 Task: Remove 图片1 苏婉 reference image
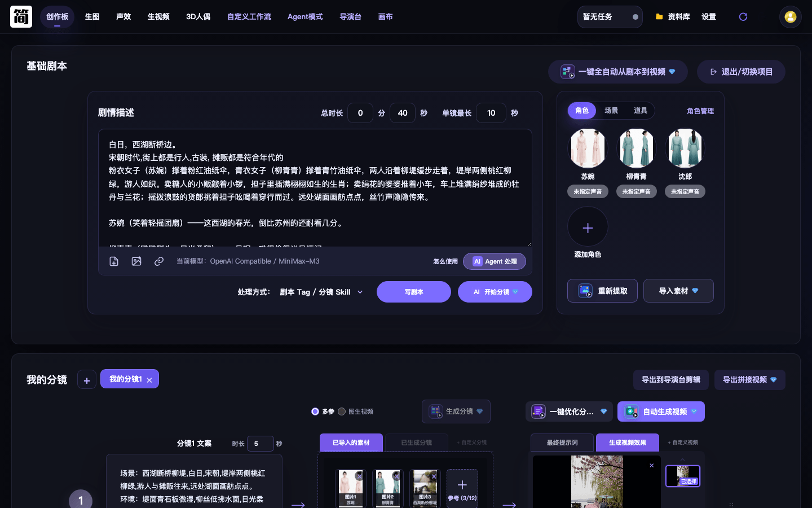pos(359,476)
